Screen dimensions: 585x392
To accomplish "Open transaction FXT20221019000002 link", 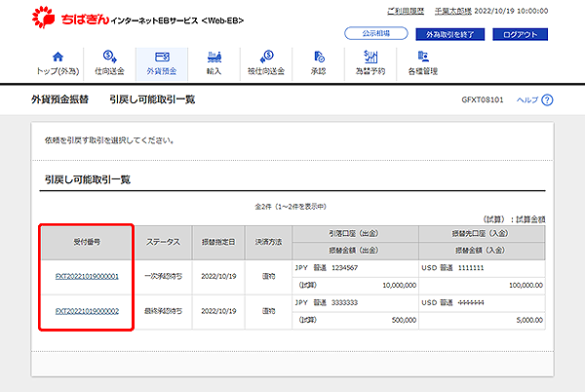I will pos(87,311).
